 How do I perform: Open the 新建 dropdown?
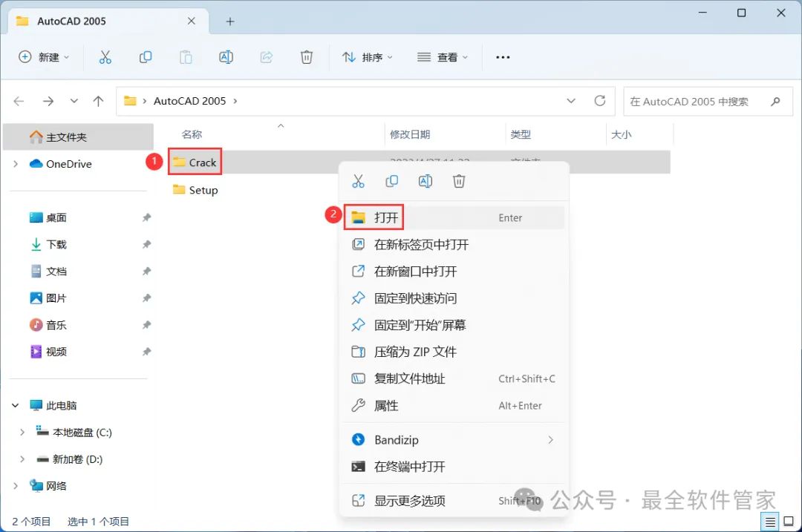[x=44, y=57]
